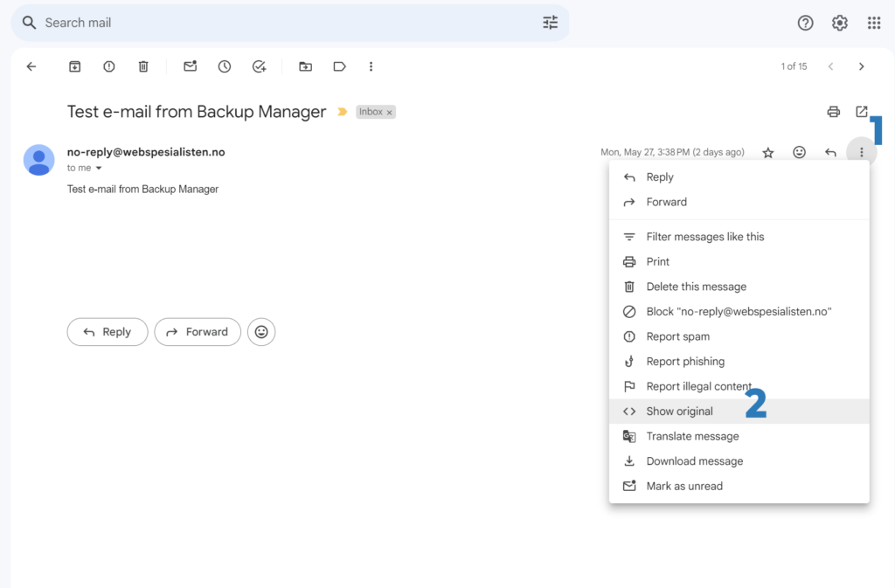Click the Add to tasks icon
The height and width of the screenshot is (588, 895).
click(x=259, y=66)
